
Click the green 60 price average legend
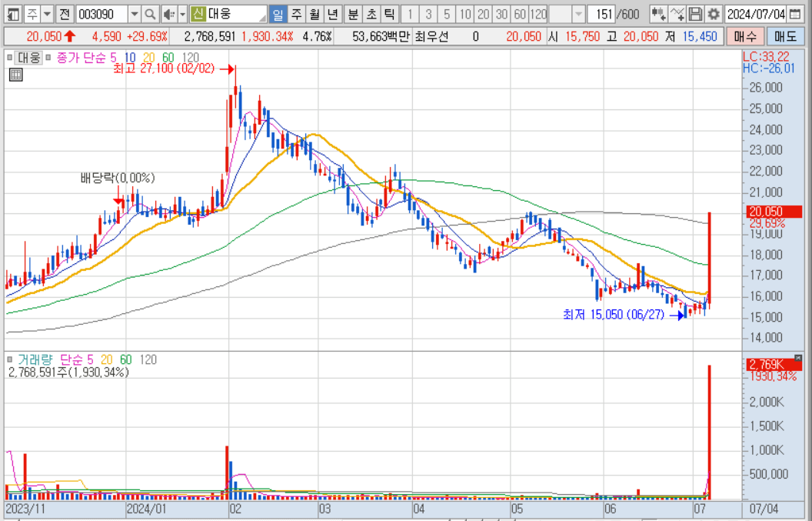(x=168, y=58)
